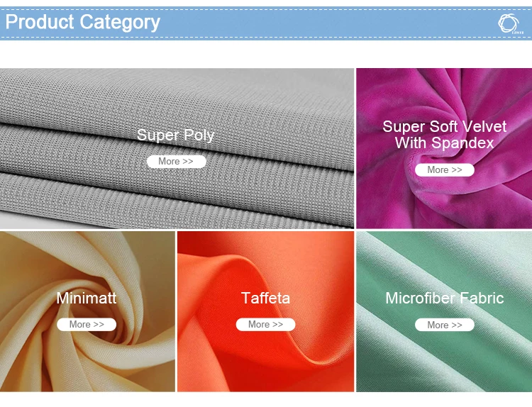Select the Super Soft Velvet title line
The image size is (532, 407).
pyautogui.click(x=445, y=127)
